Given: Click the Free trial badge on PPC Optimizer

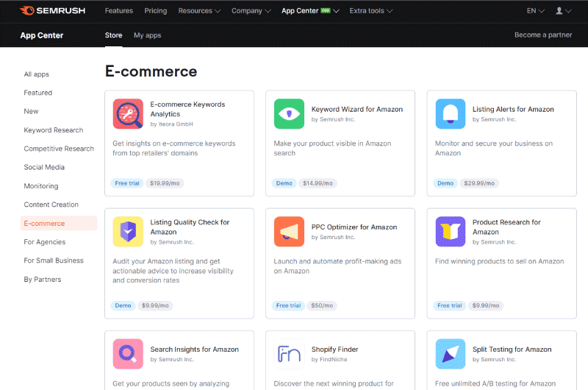Looking at the screenshot, I should (x=288, y=305).
